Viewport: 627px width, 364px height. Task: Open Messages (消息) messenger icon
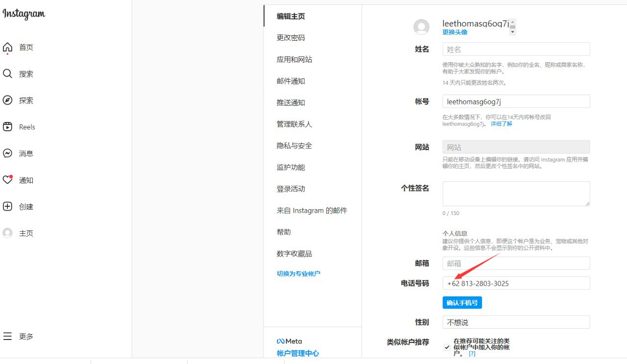tap(7, 153)
